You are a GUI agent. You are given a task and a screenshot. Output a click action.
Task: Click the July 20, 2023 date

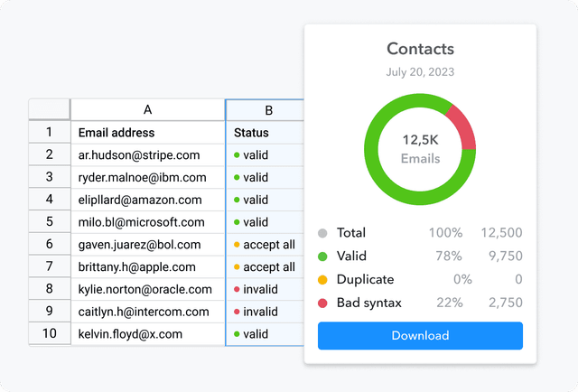(420, 72)
